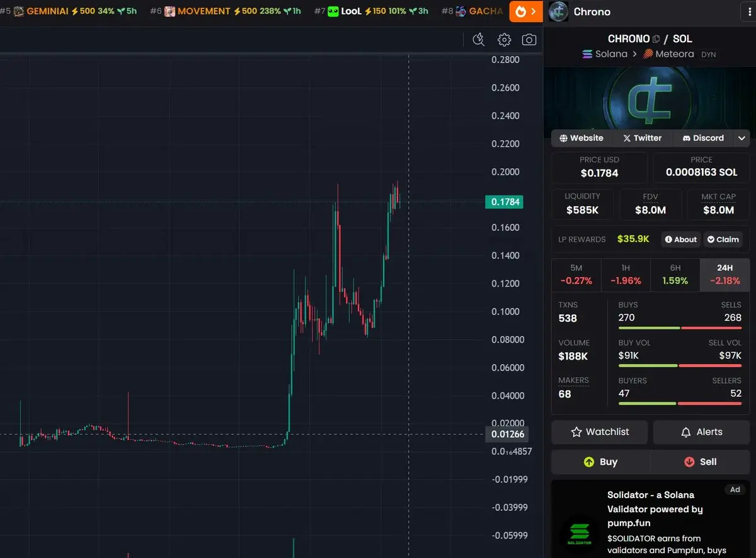This screenshot has height=558, width=756.
Task: Click the VOLUME $188K value
Action: pos(573,356)
